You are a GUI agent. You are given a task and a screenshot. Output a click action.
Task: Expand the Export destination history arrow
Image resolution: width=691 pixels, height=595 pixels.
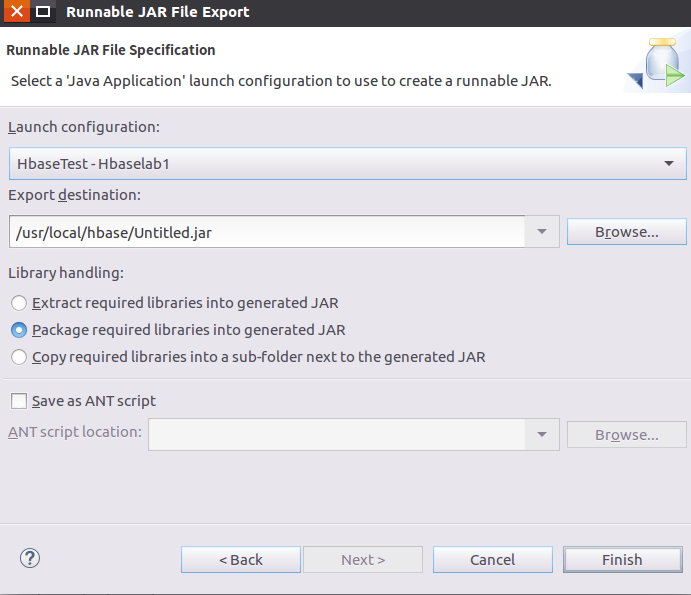[x=541, y=232]
